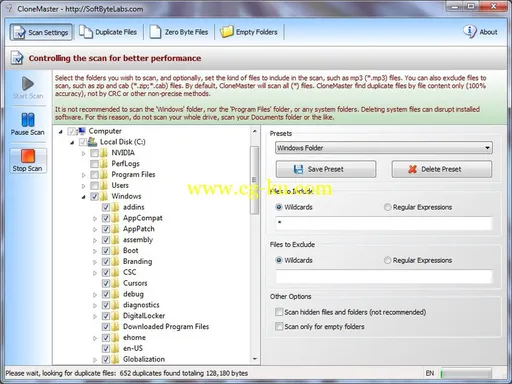Click the PerfLogs folder icon

coord(104,164)
